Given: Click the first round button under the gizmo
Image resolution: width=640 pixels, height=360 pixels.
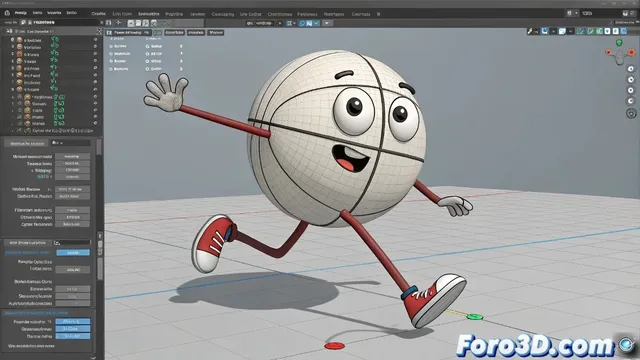Looking at the screenshot, I should click(631, 69).
